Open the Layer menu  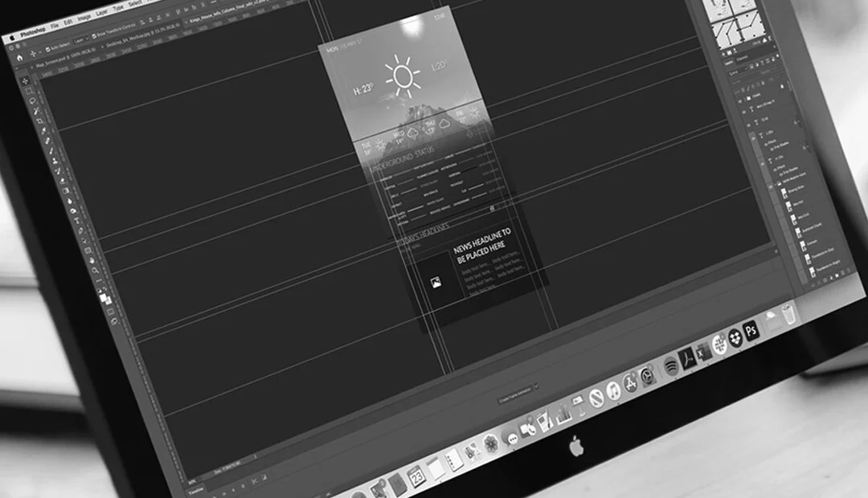tap(101, 13)
